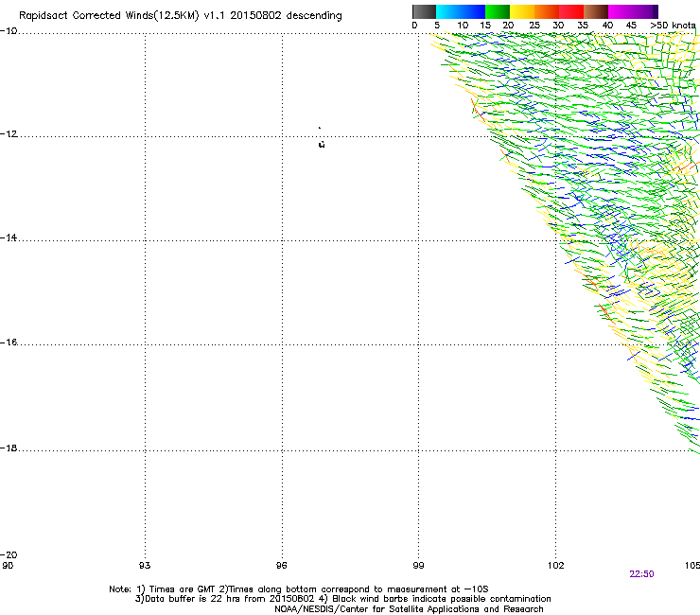Click the longitude label '96'
Screen dimensions: 700x615
[281, 566]
